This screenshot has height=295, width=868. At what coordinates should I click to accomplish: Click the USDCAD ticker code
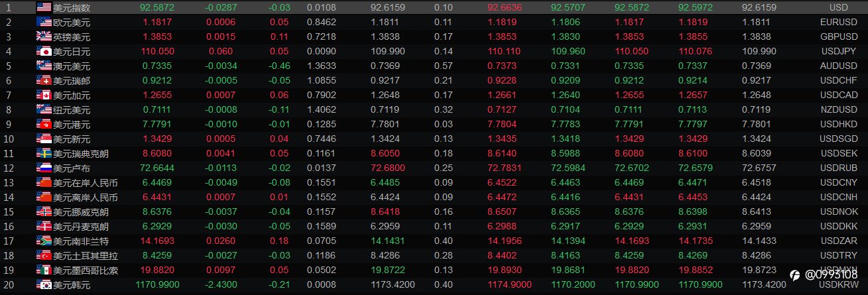coord(838,95)
